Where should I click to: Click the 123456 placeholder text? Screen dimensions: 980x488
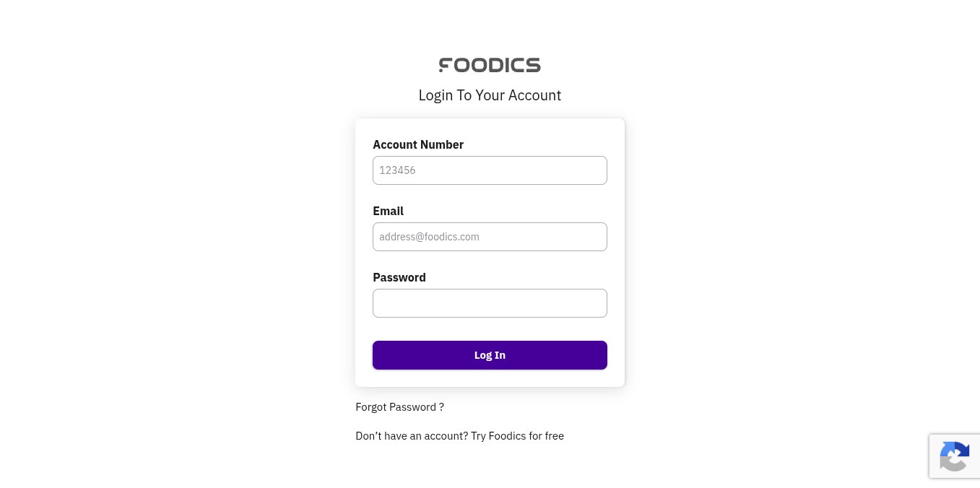coord(397,170)
